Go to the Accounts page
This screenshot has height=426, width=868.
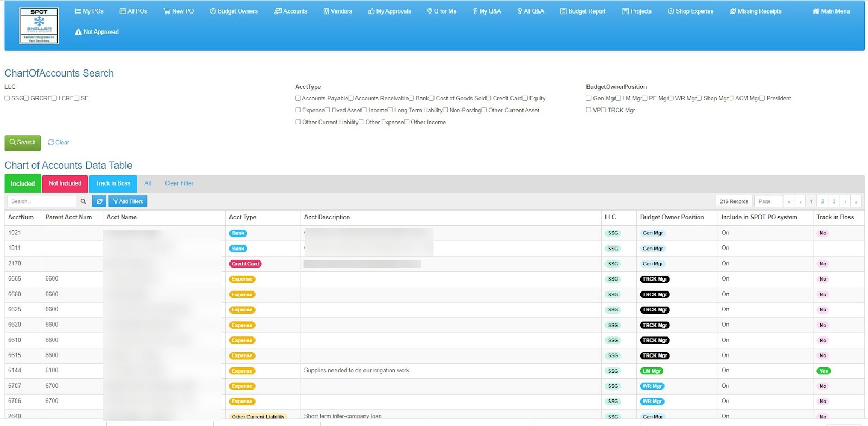(x=291, y=11)
